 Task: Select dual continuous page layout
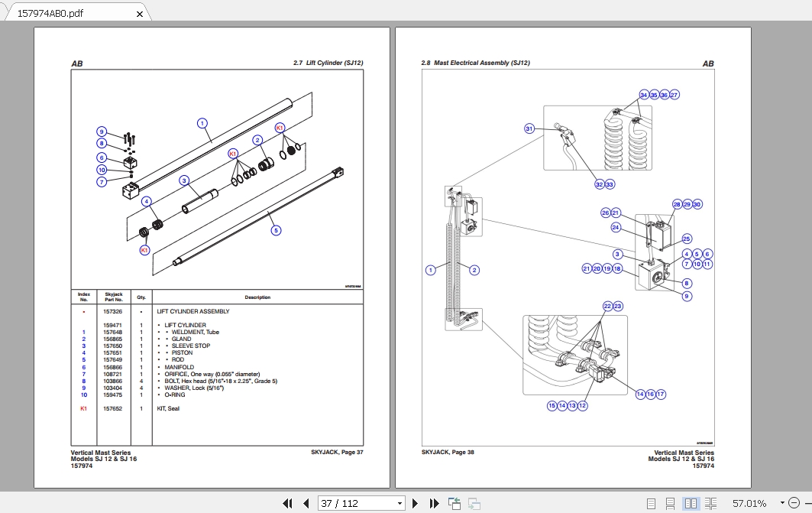[x=710, y=503]
